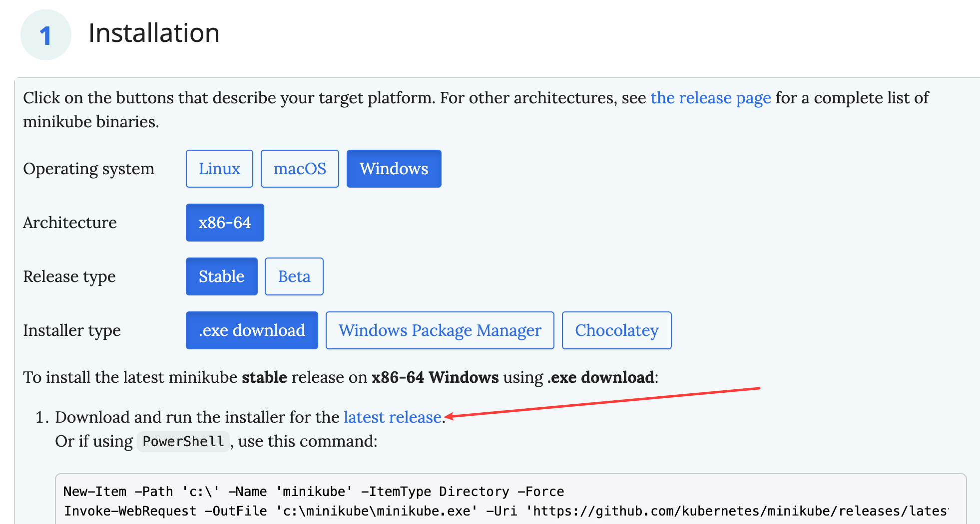
Task: Select the Windows operating system button
Action: [x=394, y=169]
